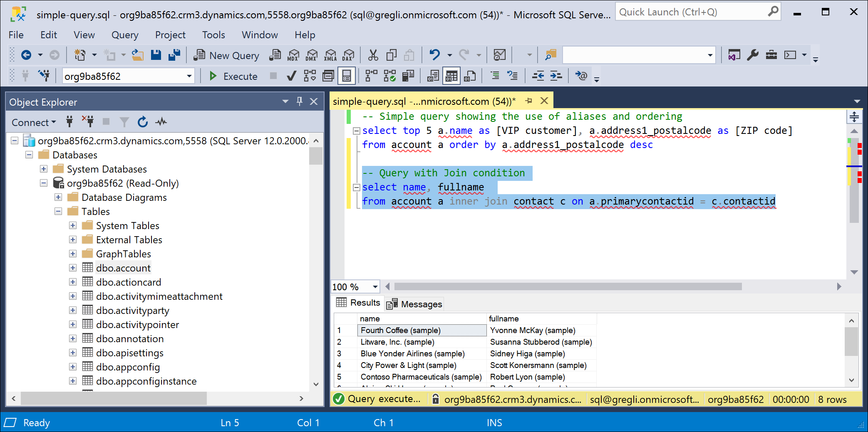Click the Cut scissors icon

[373, 55]
